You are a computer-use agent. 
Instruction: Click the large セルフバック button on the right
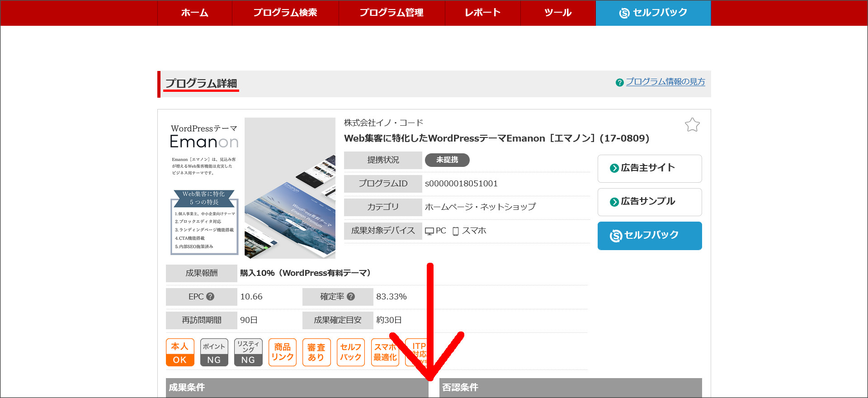click(x=650, y=236)
